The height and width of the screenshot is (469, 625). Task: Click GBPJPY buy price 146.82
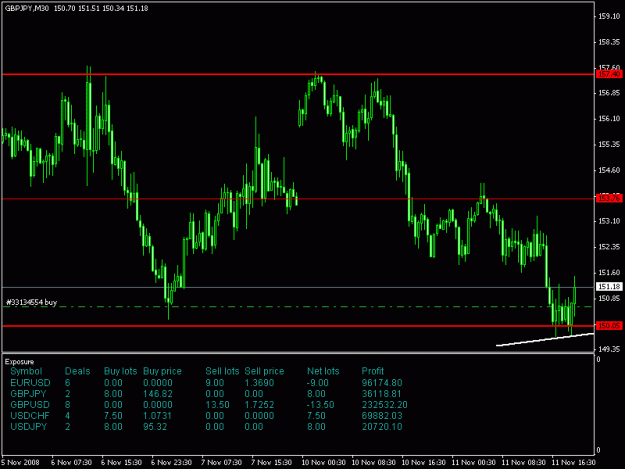click(158, 394)
